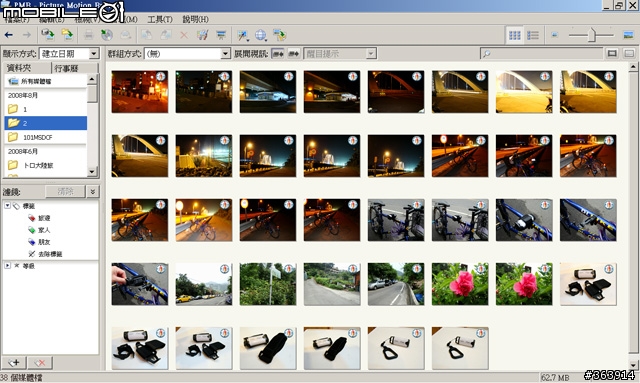The image size is (640, 383).
Task: Click the dark-frame view button right of search
Action: coord(612,53)
